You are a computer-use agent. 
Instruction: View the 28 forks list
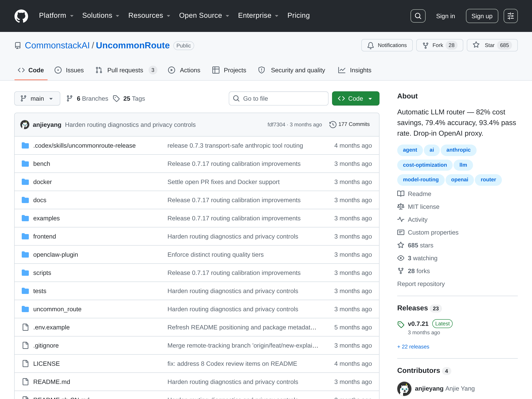(413, 271)
